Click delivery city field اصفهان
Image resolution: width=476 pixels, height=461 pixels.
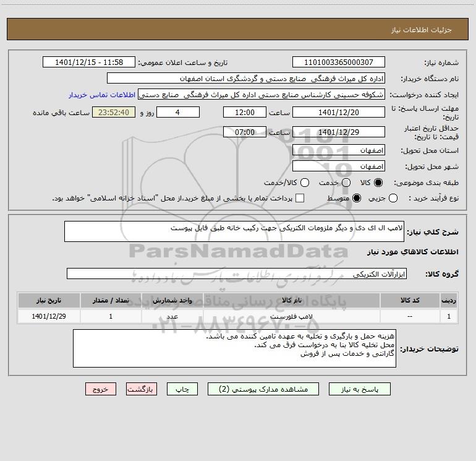[x=339, y=166]
